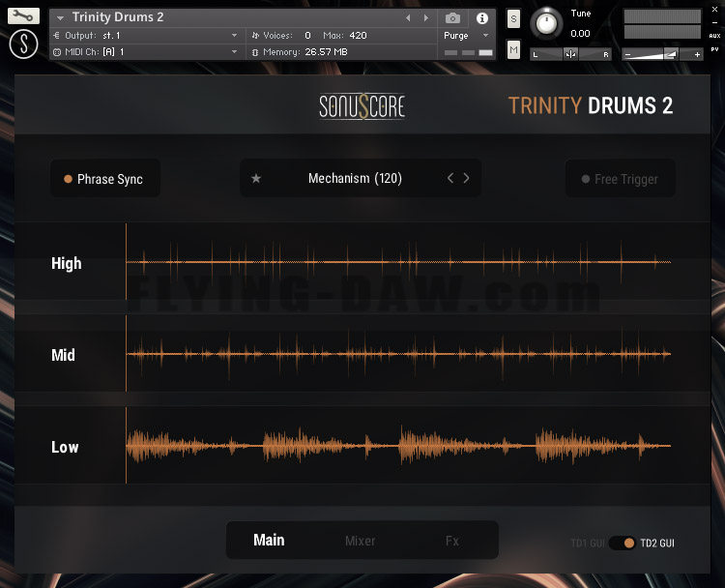The height and width of the screenshot is (588, 725).
Task: Show instrument info with the i icon
Action: 481,18
